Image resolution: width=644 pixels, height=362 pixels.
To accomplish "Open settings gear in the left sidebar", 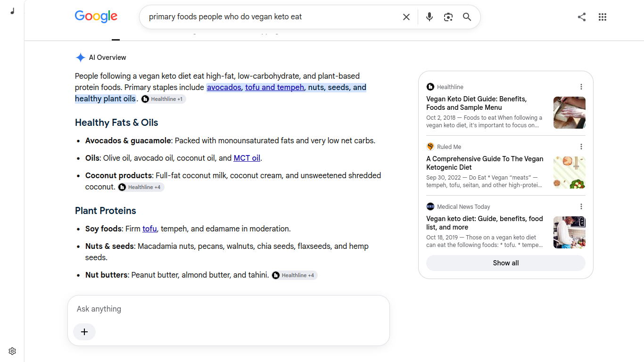I will click(x=12, y=351).
